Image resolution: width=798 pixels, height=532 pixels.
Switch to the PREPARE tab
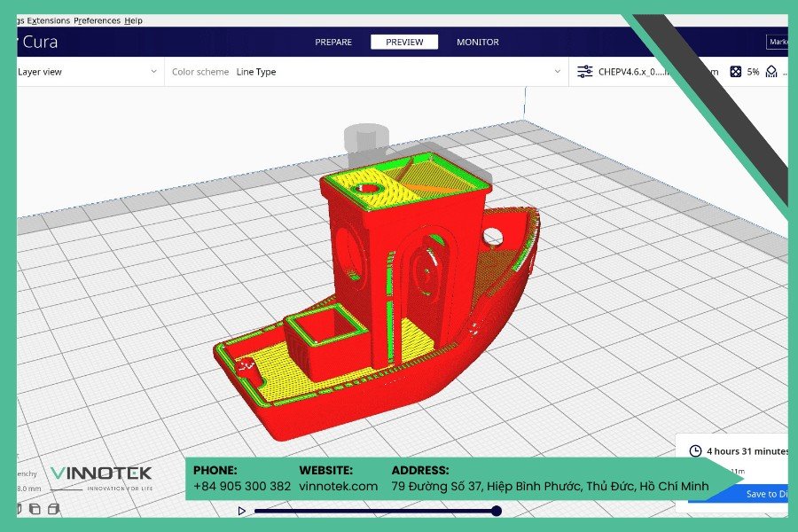click(334, 42)
